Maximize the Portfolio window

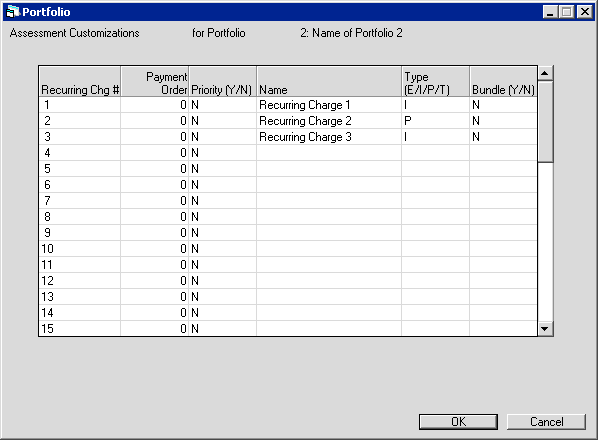(567, 12)
